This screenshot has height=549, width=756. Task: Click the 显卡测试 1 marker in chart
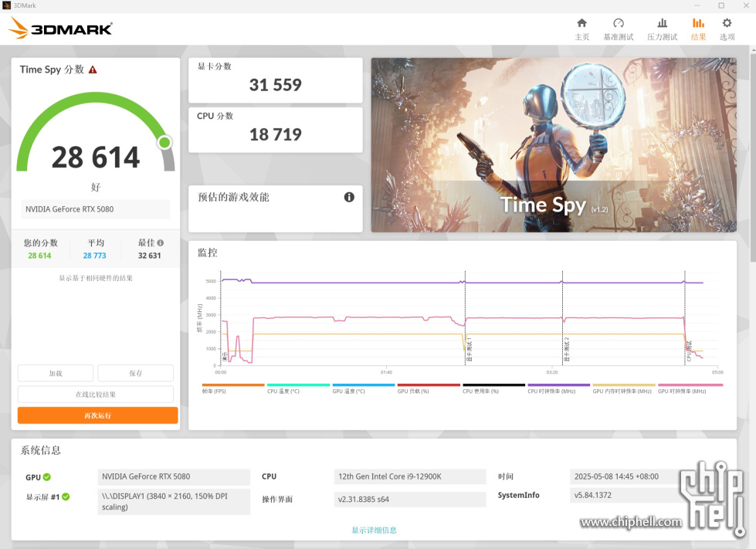pyautogui.click(x=470, y=350)
